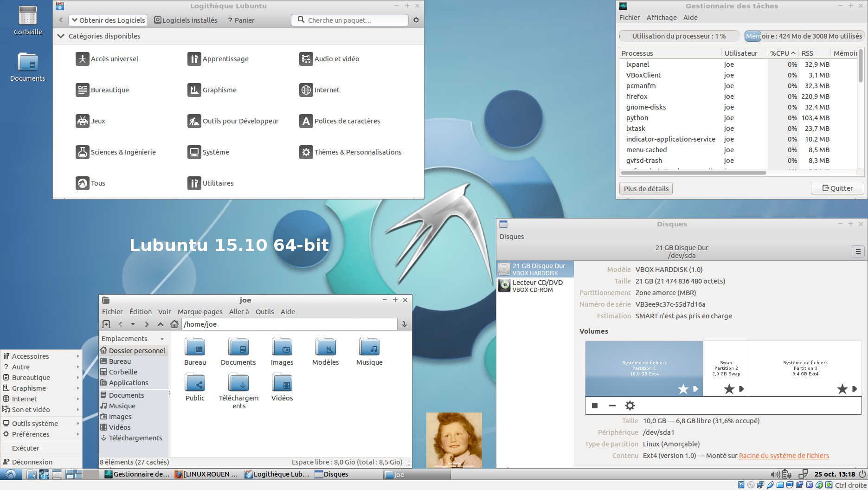The image size is (868, 490).
Task: Open Édition menu in file manager
Action: point(141,312)
